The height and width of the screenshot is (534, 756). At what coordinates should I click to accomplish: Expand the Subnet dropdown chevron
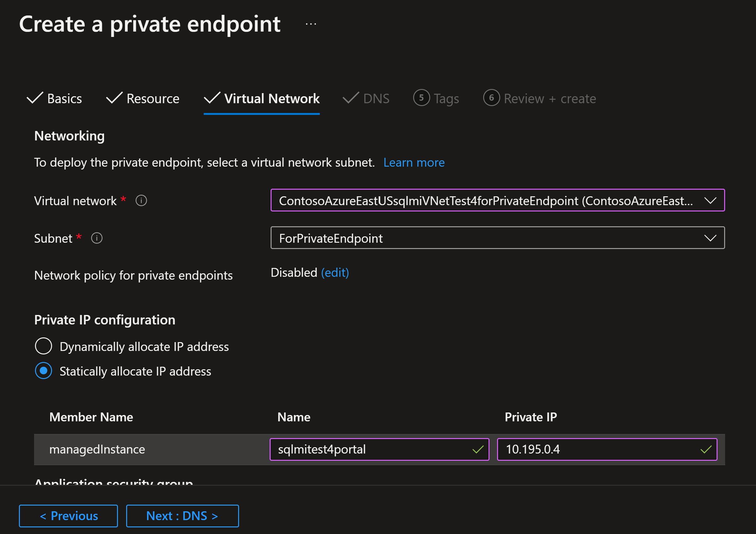710,238
